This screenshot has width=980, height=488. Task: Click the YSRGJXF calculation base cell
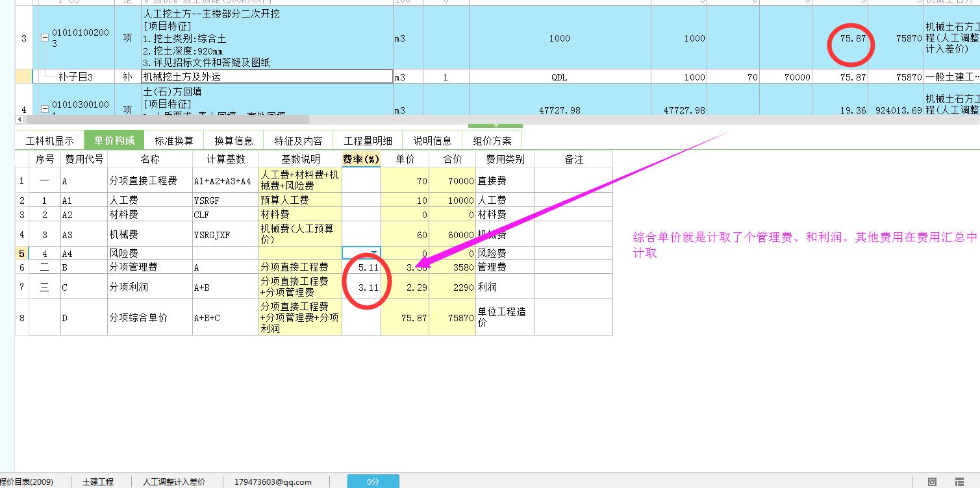(x=225, y=234)
